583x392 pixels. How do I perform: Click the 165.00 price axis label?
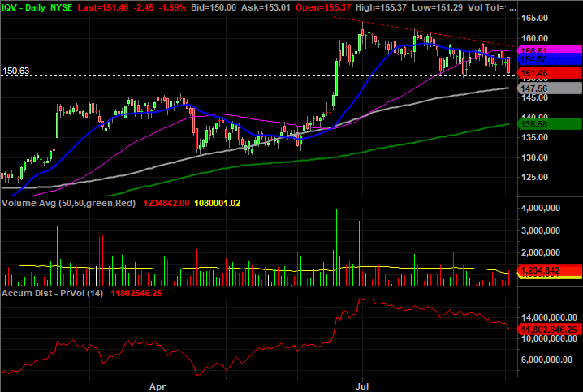pos(534,18)
